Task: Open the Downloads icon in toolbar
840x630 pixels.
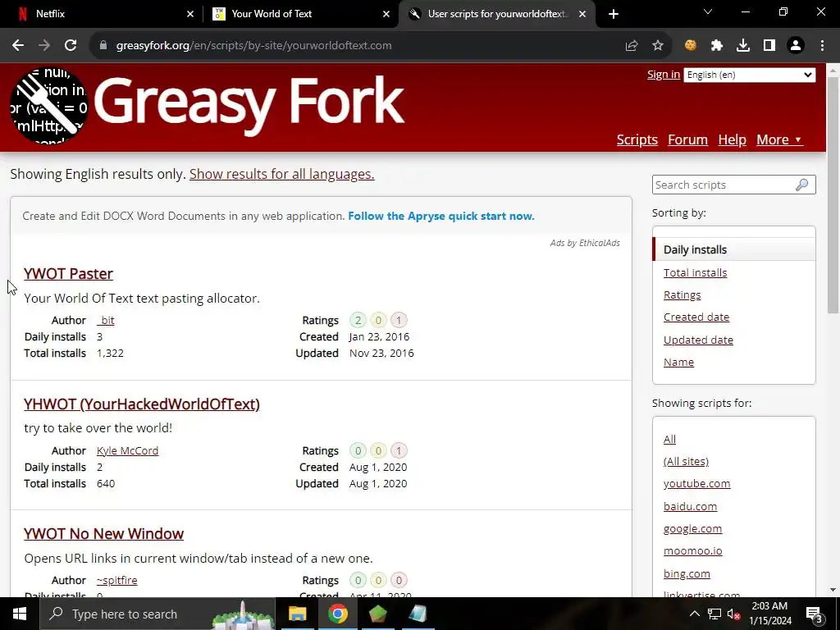Action: point(743,46)
